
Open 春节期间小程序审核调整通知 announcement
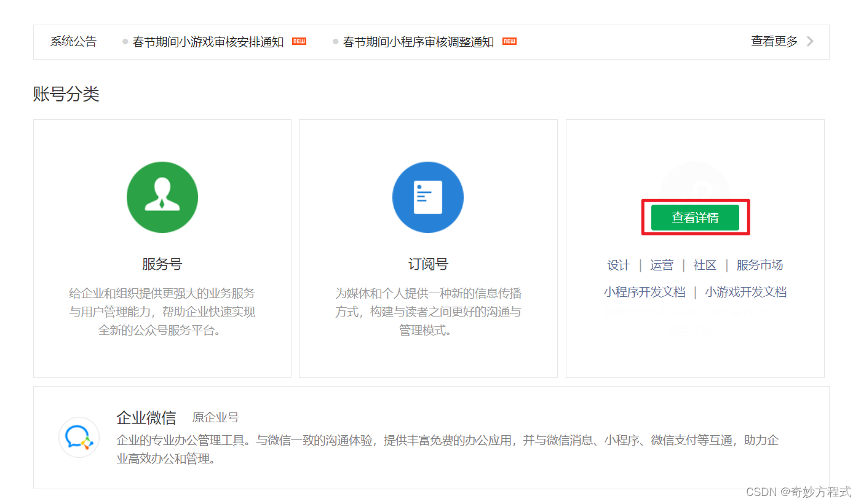point(418,42)
